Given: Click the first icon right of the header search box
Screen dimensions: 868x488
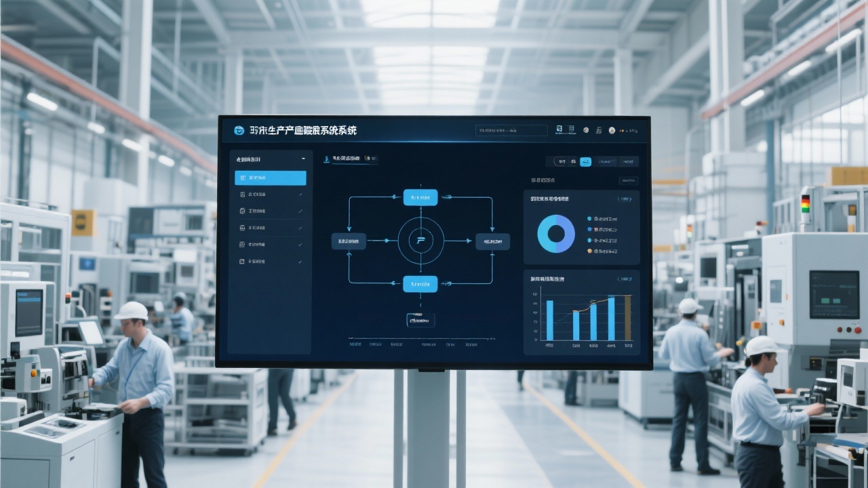Looking at the screenshot, I should [559, 129].
